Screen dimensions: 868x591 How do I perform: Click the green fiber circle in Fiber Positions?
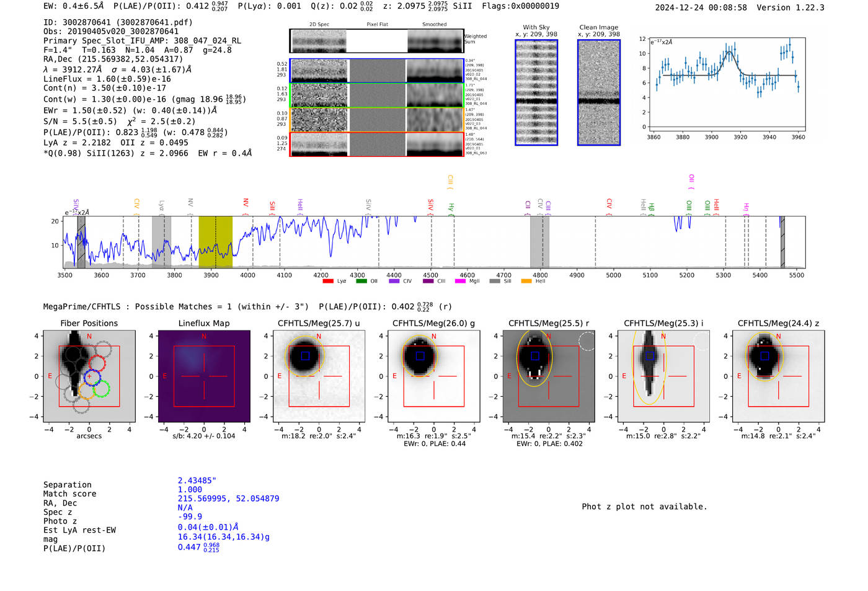101,389
